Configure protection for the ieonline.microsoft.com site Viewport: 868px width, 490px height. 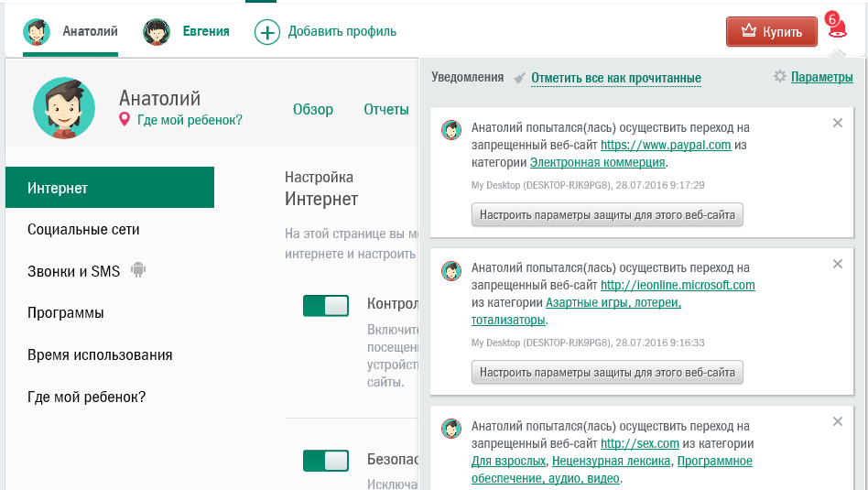coord(607,372)
